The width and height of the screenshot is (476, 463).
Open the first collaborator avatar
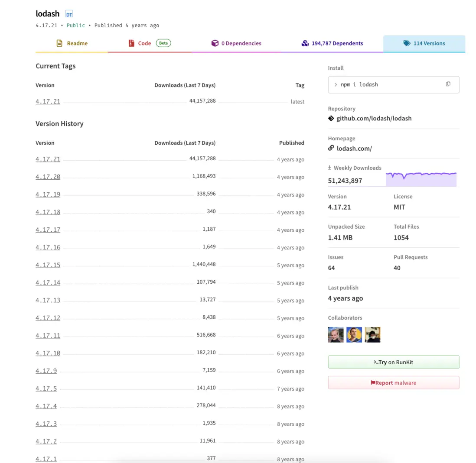point(336,335)
